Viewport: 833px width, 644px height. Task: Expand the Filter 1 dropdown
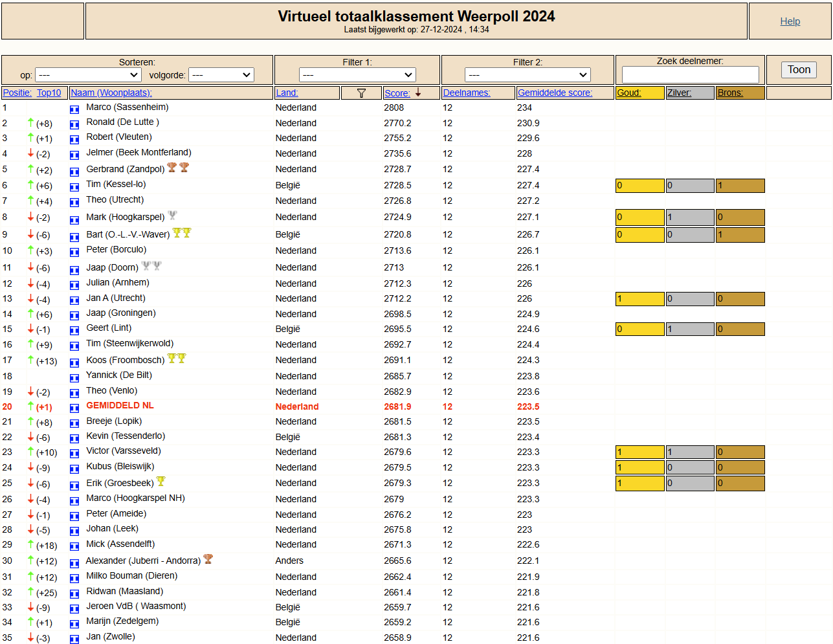pos(357,75)
